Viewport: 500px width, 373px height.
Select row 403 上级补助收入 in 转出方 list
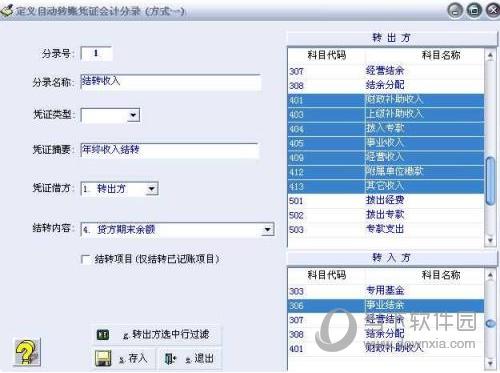click(x=386, y=114)
